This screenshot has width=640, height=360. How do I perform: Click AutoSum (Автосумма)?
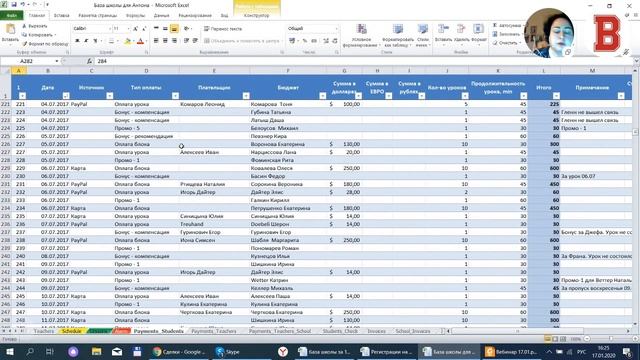pyautogui.click(x=507, y=25)
